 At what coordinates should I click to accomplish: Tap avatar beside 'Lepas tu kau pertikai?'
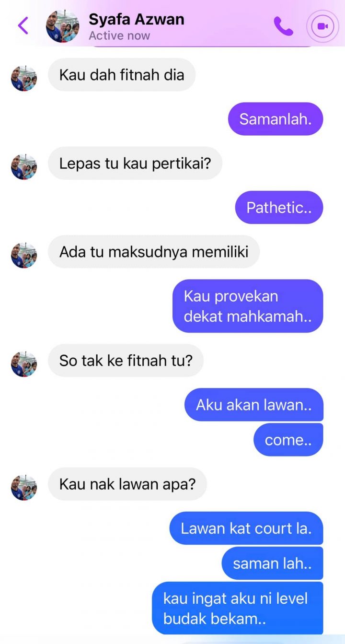[24, 167]
